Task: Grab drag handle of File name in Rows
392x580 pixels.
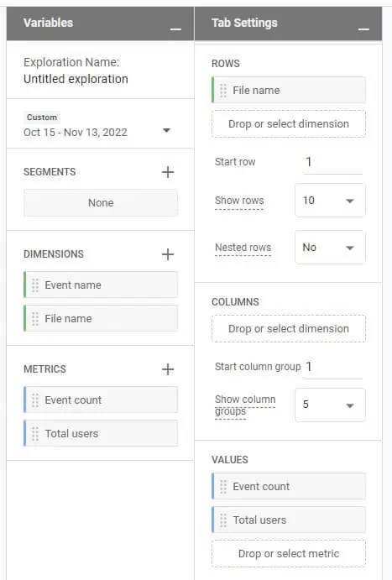Action: click(223, 91)
